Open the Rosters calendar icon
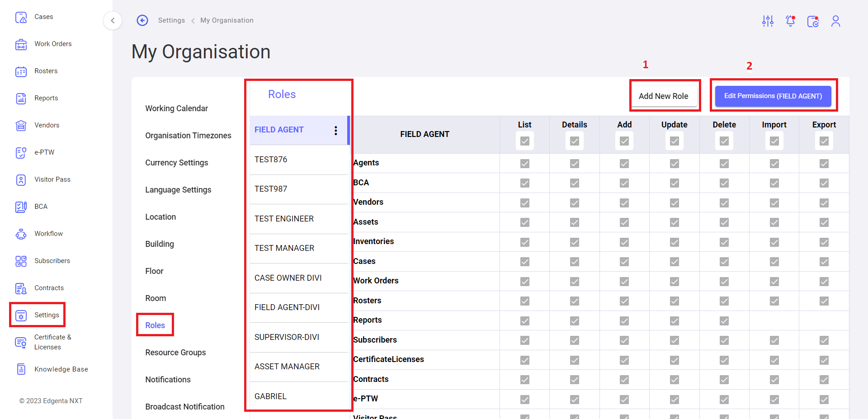Viewport: 868px width, 419px height. click(x=21, y=71)
